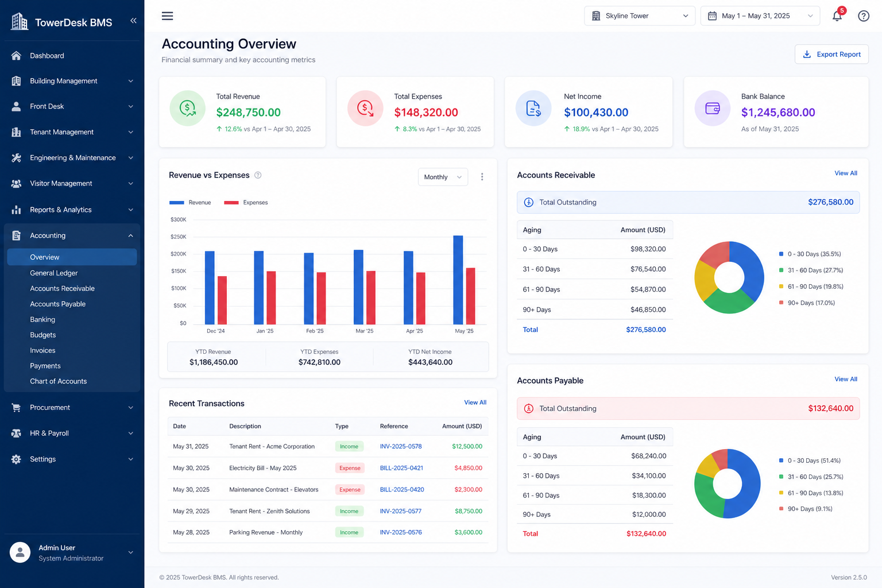The height and width of the screenshot is (588, 882).
Task: Expand Front Desk submenu chevron
Action: tap(130, 106)
